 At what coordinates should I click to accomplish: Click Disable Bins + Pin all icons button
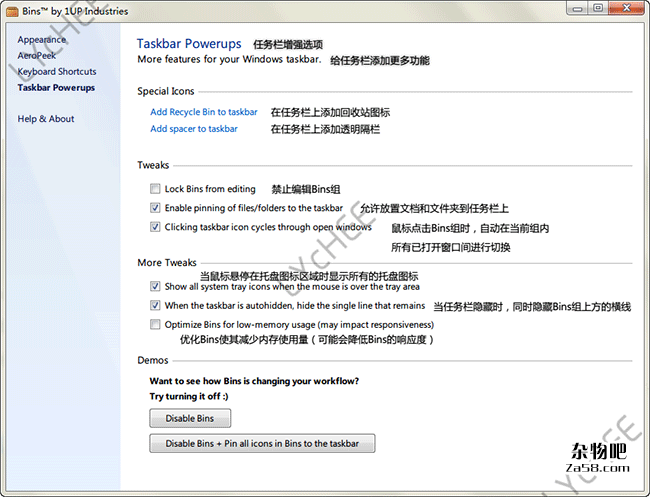[x=262, y=444]
